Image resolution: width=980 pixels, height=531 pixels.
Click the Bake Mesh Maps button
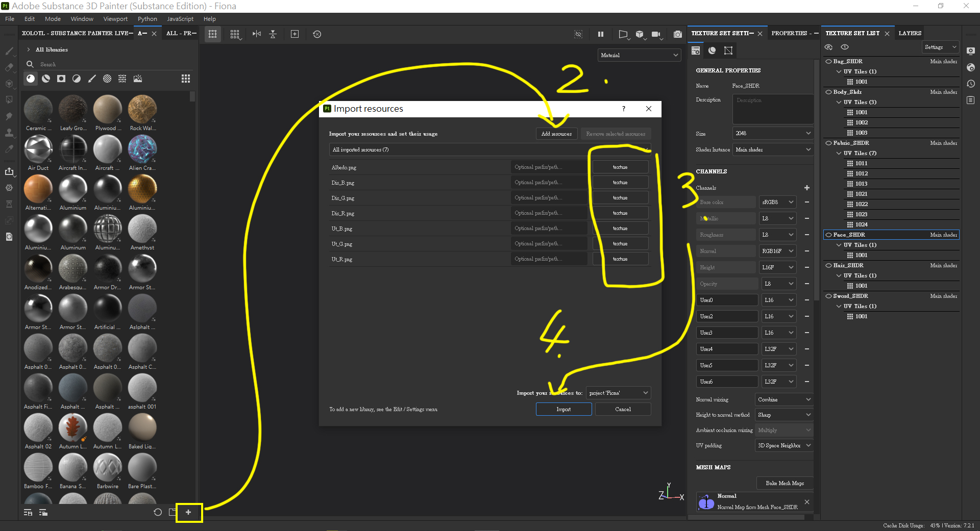click(785, 483)
